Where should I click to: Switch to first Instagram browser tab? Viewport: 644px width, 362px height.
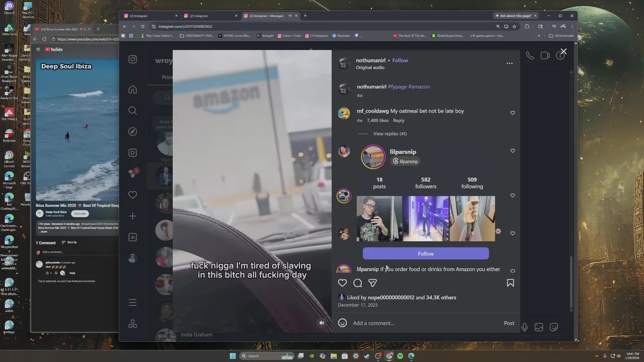tap(151, 16)
